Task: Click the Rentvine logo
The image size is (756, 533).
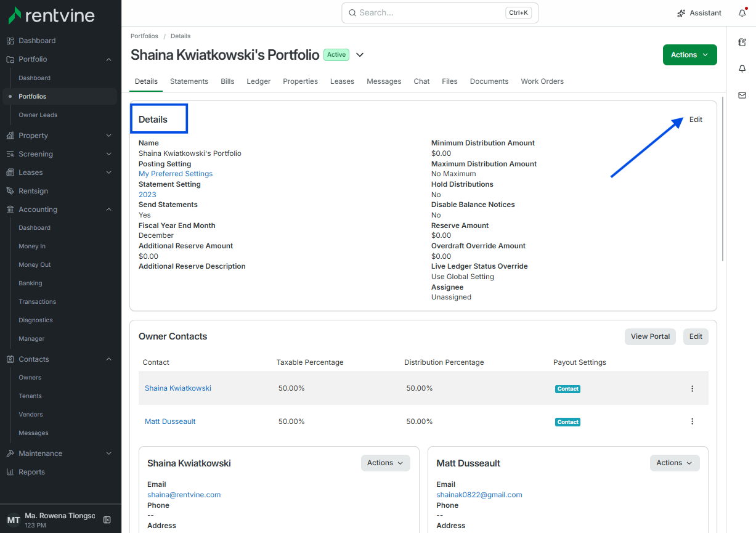Action: tap(51, 15)
